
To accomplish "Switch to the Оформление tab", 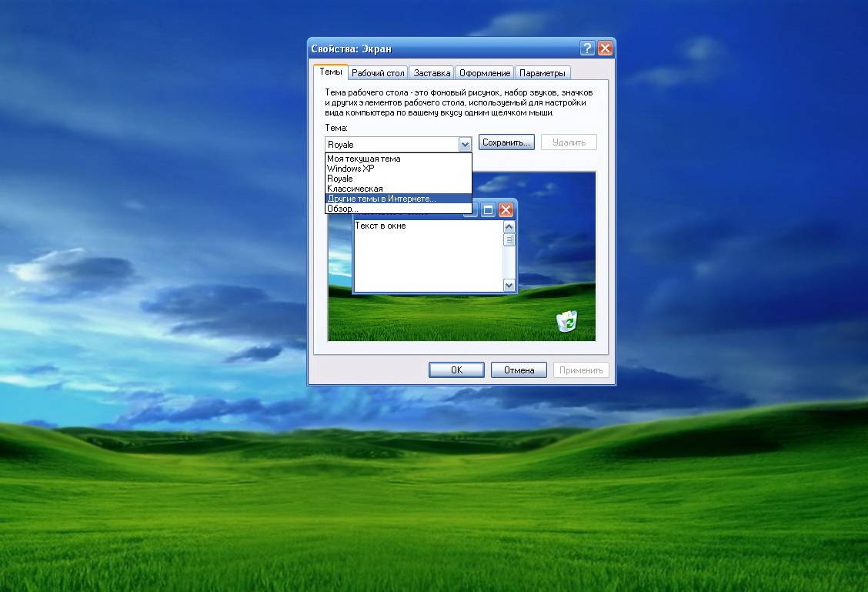I will pos(485,73).
